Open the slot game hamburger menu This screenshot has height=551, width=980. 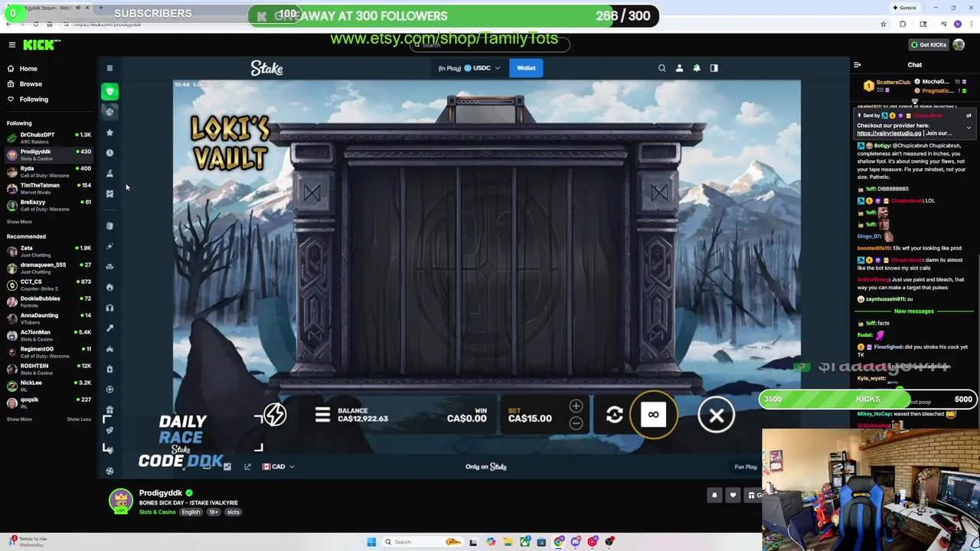322,415
